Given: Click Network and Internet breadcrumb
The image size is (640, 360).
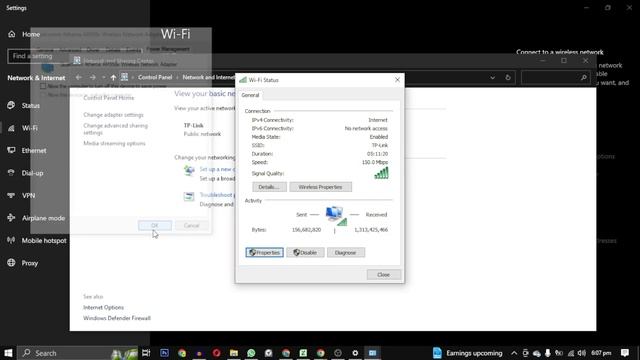Looking at the screenshot, I should [209, 77].
